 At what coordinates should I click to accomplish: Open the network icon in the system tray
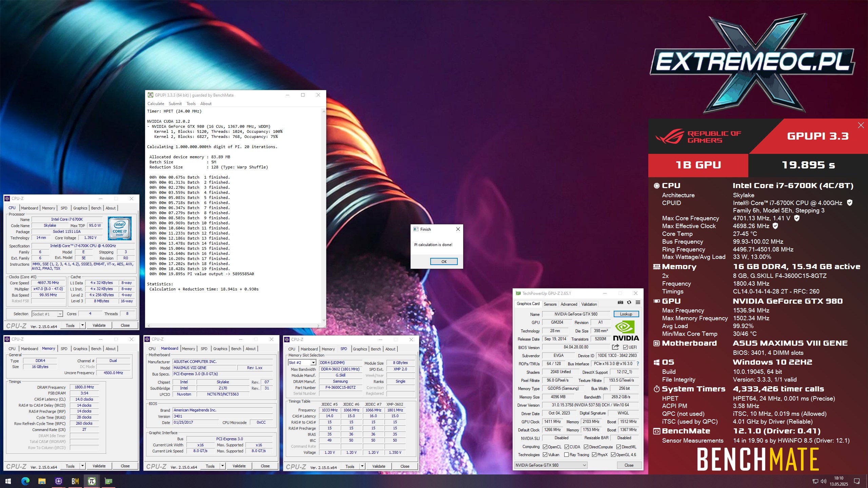click(815, 481)
